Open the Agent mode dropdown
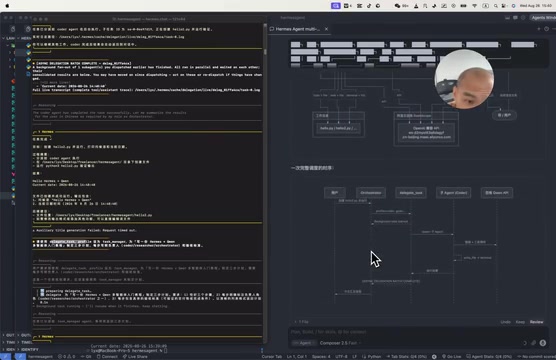This screenshot has width=556, height=360. [x=304, y=343]
